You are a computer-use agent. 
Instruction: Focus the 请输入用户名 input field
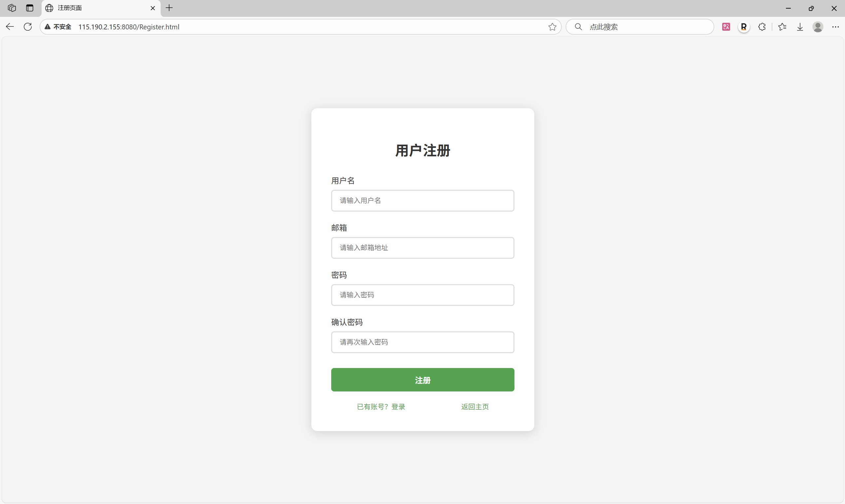coord(422,201)
